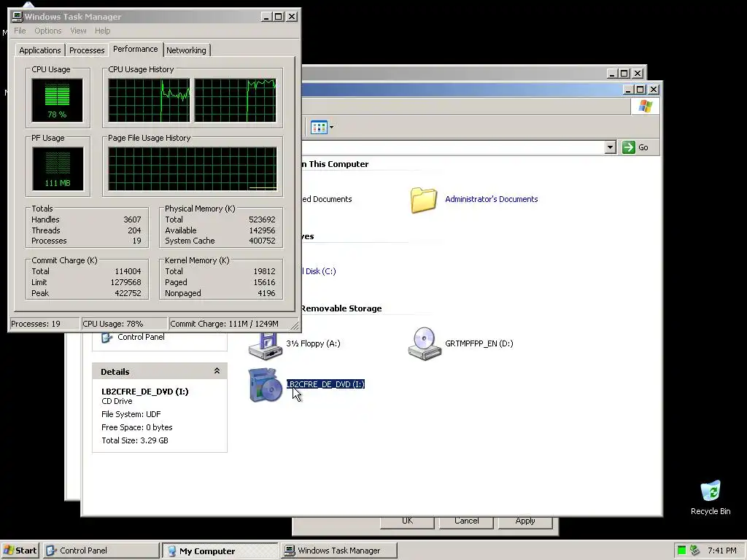Switch to the Applications tab
Viewport: 747px width, 560px height.
pos(40,50)
